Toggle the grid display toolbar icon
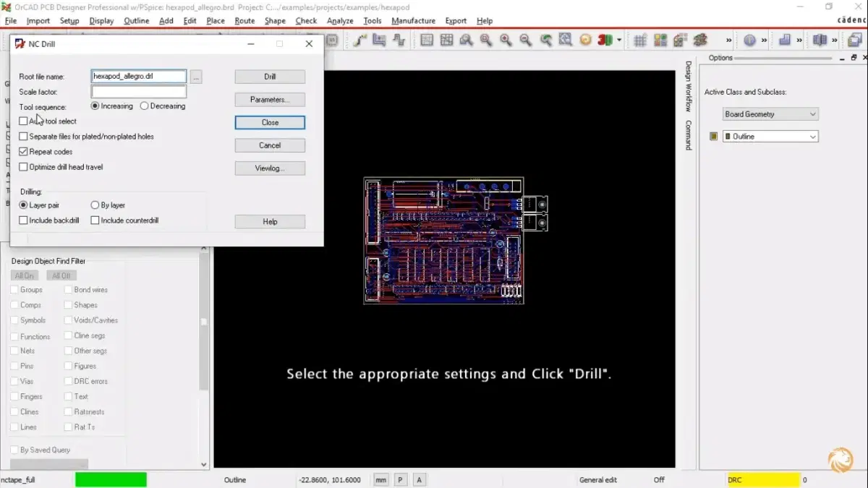 (x=640, y=40)
